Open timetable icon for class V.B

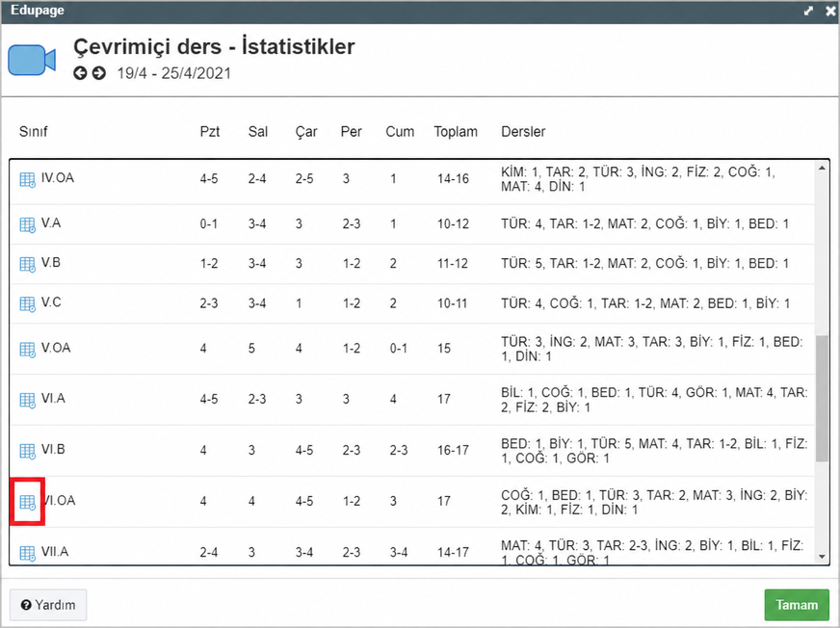[27, 265]
